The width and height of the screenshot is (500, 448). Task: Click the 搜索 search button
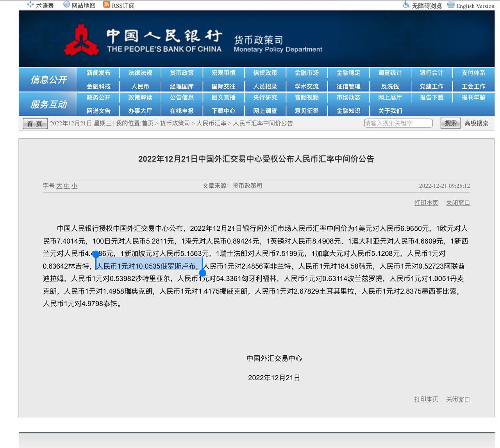[x=450, y=123]
